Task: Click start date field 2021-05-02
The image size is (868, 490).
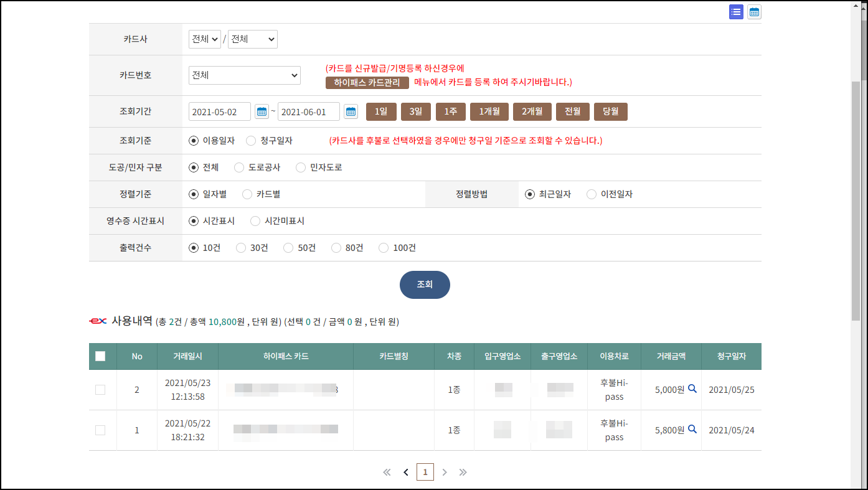Action: (220, 111)
